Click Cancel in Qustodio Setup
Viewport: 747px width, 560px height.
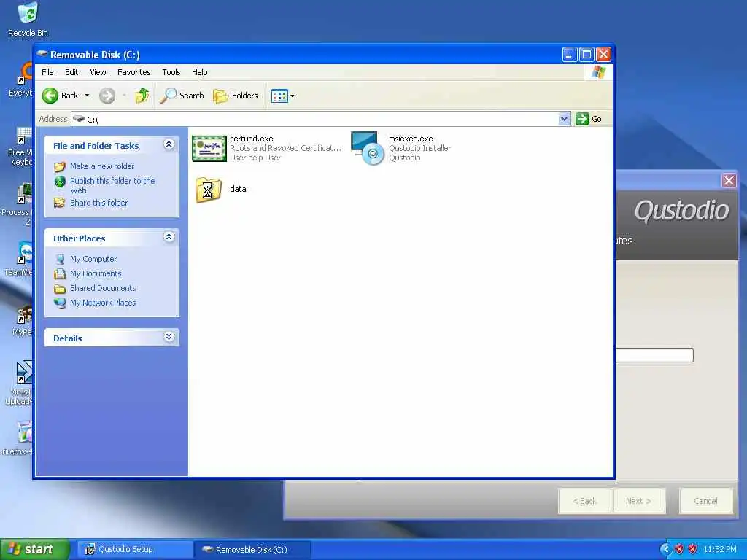pyautogui.click(x=705, y=501)
